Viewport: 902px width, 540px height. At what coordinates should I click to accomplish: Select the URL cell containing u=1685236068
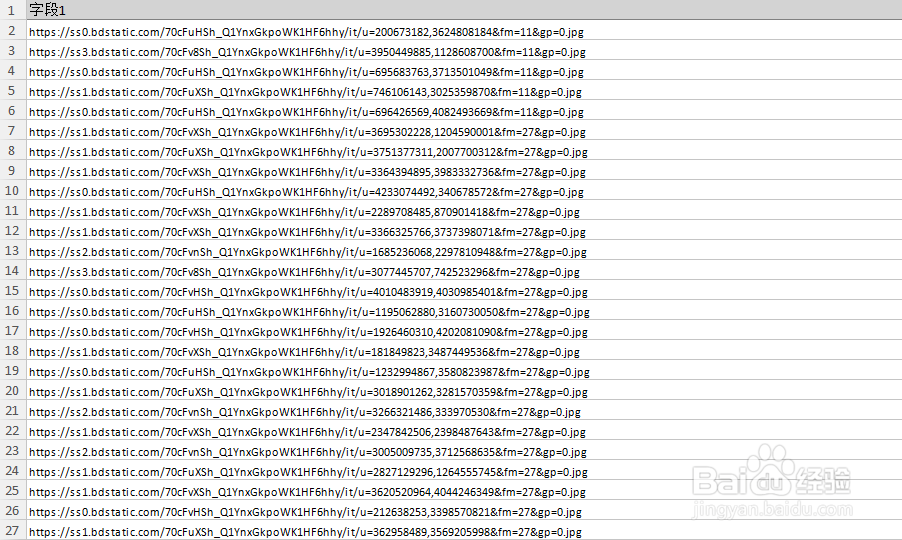[x=464, y=250]
